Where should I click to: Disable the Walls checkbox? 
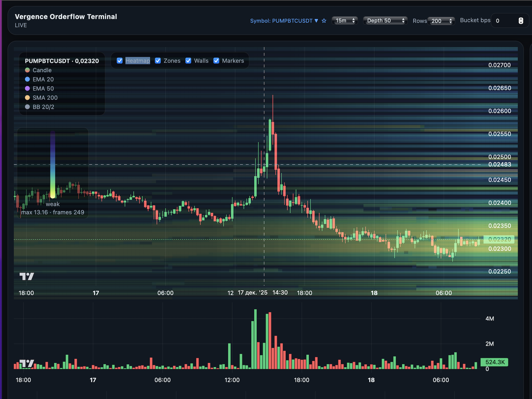pyautogui.click(x=188, y=61)
